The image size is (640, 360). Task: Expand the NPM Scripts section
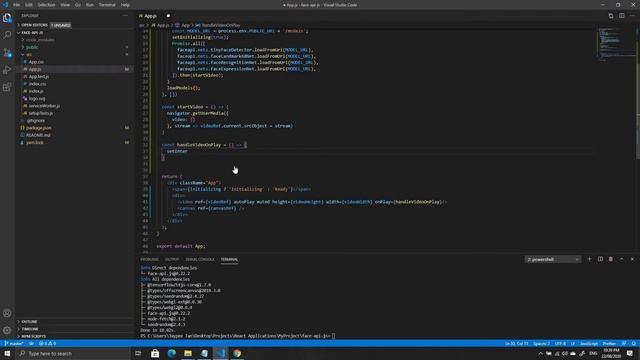pyautogui.click(x=33, y=336)
